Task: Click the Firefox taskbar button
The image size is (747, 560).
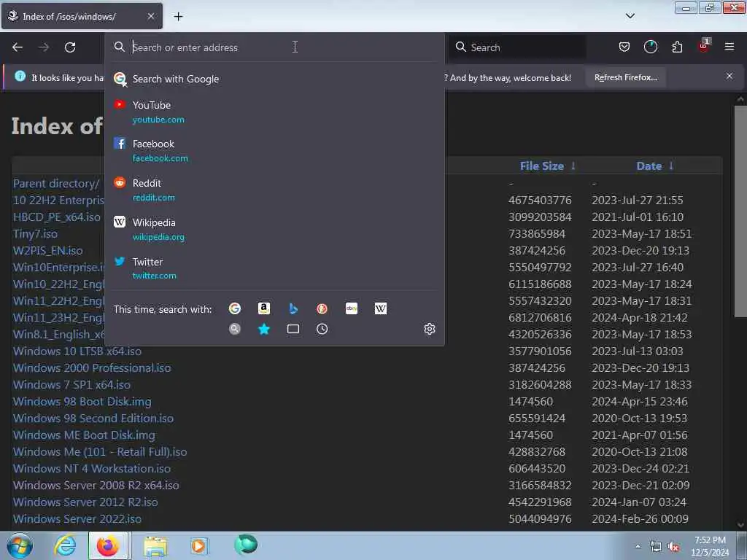Action: [x=108, y=545]
